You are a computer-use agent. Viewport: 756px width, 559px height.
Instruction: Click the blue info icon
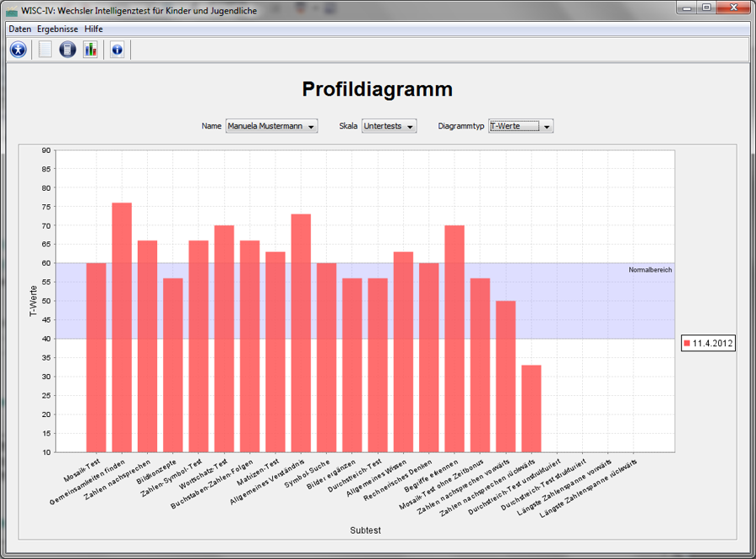pyautogui.click(x=117, y=50)
